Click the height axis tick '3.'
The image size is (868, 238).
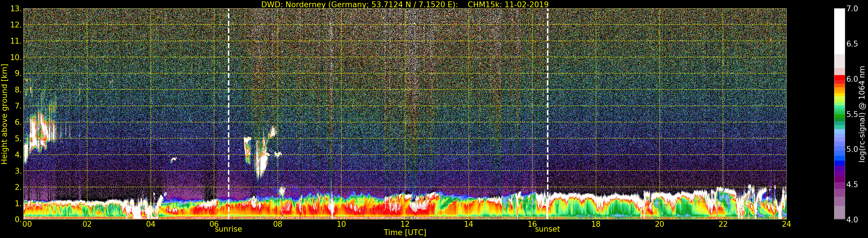18,171
